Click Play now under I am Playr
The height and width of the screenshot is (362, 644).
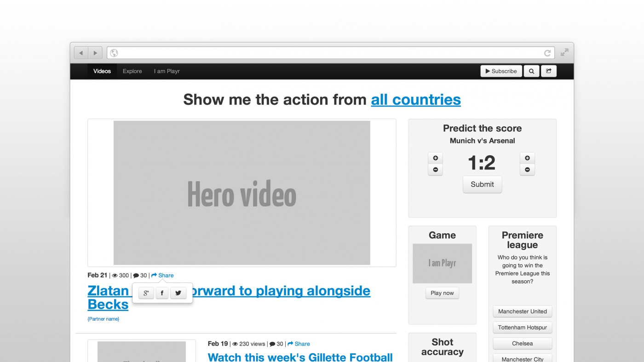[442, 293]
